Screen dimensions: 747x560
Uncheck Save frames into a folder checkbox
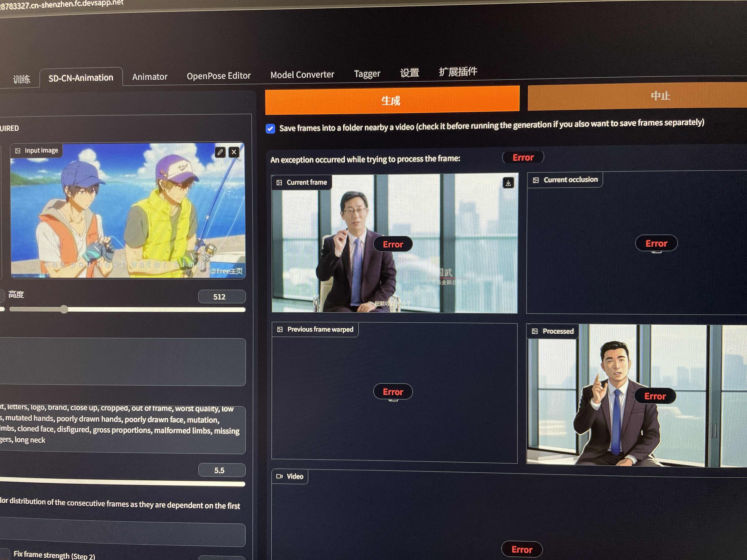270,129
